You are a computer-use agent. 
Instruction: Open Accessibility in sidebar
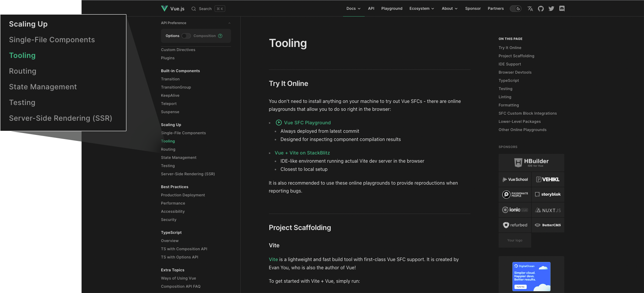click(173, 212)
